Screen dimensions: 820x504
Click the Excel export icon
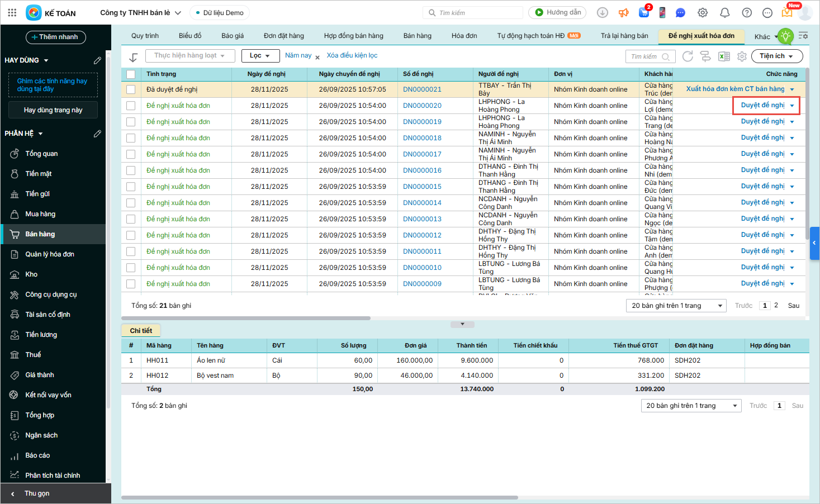click(724, 56)
